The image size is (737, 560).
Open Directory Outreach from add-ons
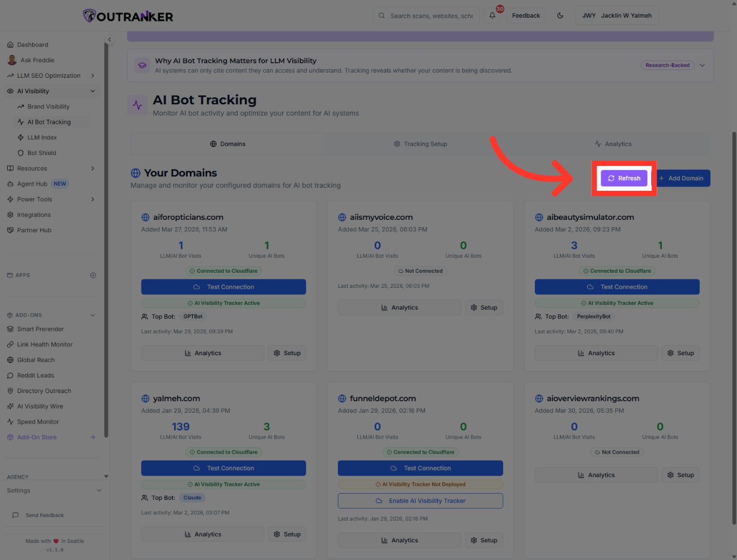point(44,390)
